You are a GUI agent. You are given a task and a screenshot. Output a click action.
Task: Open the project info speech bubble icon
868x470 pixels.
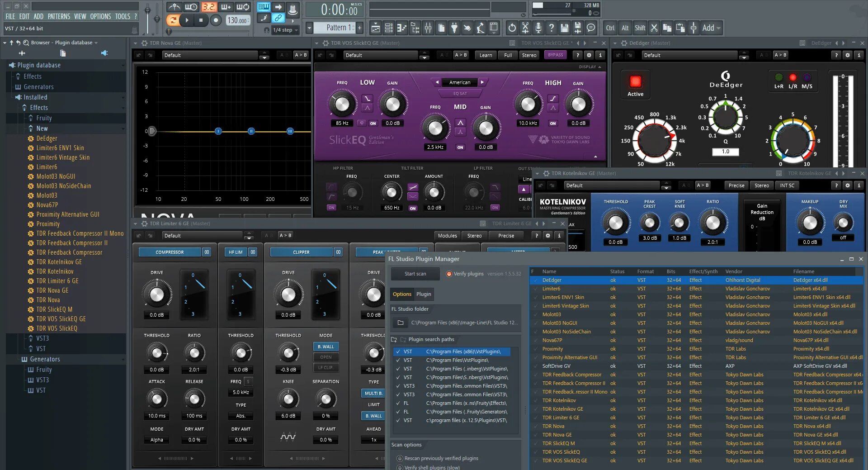[x=590, y=28]
